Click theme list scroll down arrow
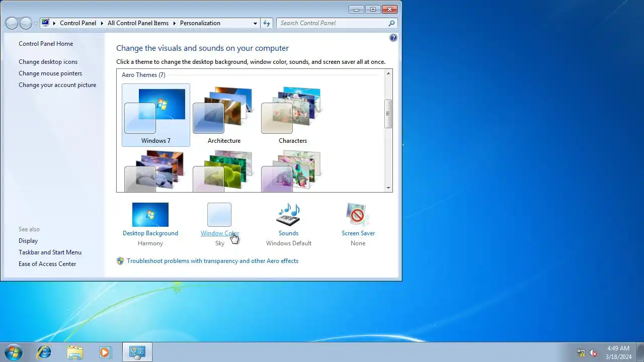Image resolution: width=644 pixels, height=362 pixels. (x=388, y=188)
